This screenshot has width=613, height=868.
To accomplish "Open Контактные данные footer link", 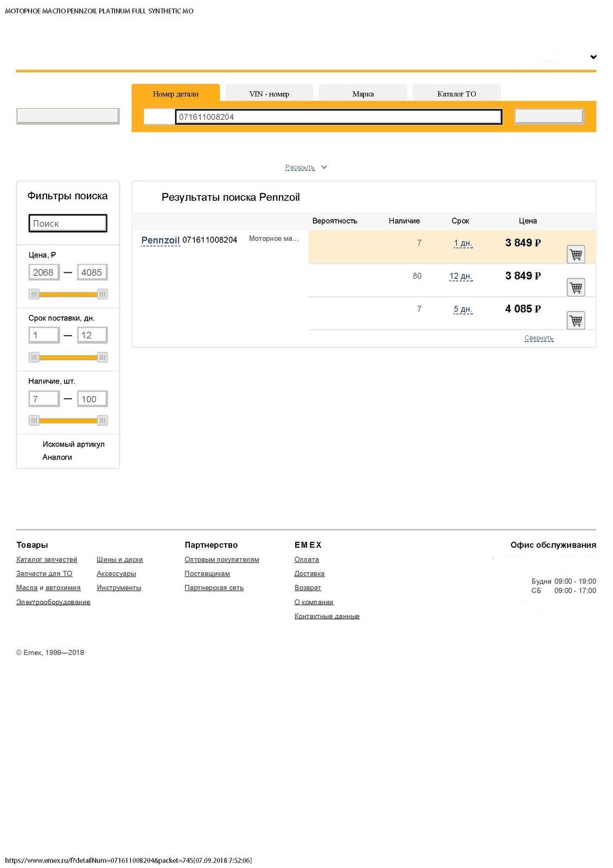I will point(327,616).
